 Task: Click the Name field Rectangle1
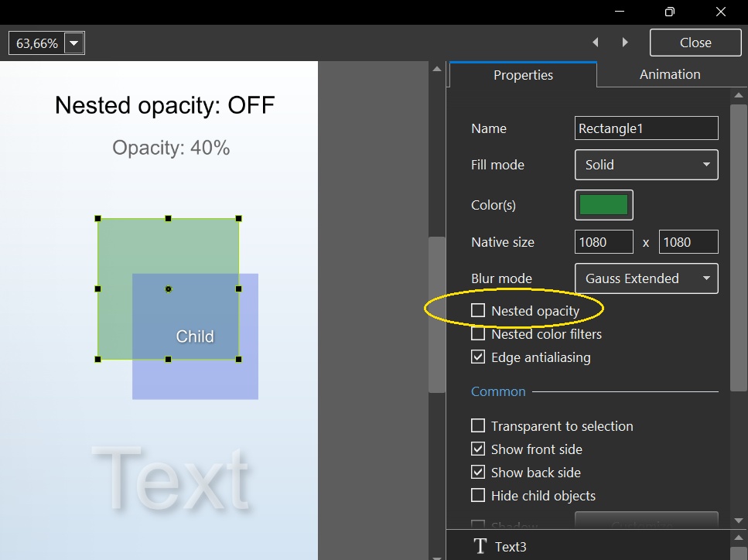(x=646, y=128)
